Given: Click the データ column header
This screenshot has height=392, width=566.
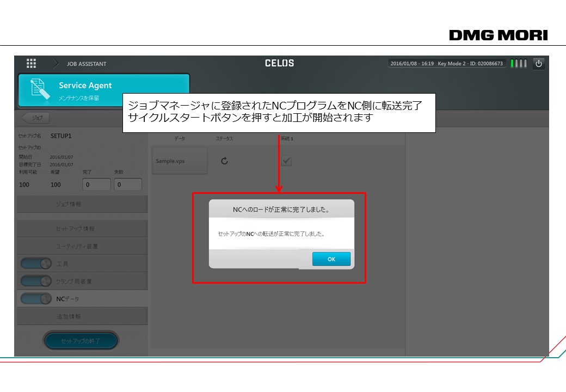Looking at the screenshot, I should [180, 139].
